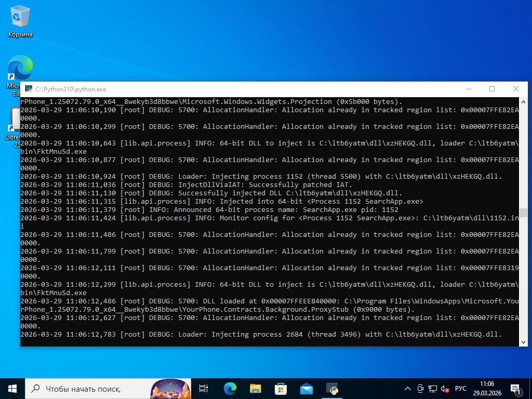Maximize the python.exe console window
Image resolution: width=532 pixels, height=399 pixels.
click(x=492, y=89)
